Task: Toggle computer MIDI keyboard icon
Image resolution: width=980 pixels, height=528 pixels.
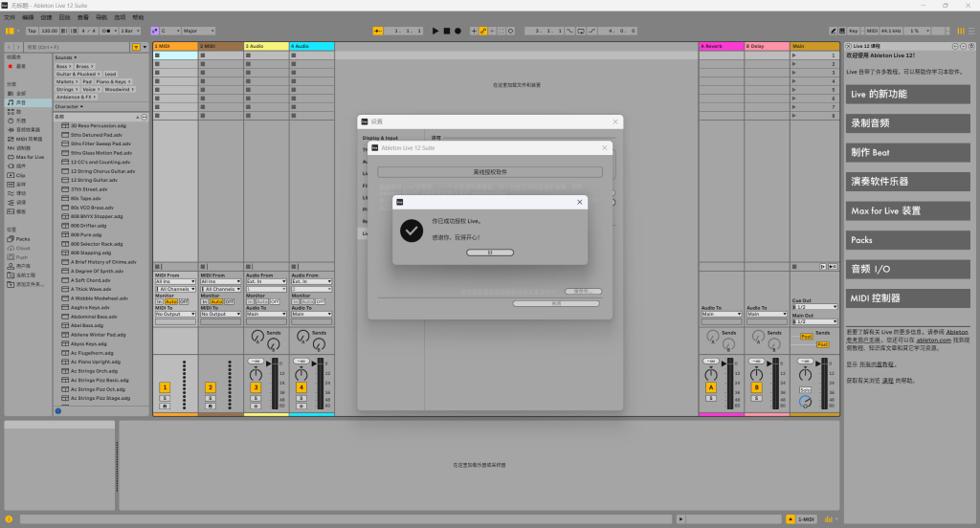Action: point(842,31)
